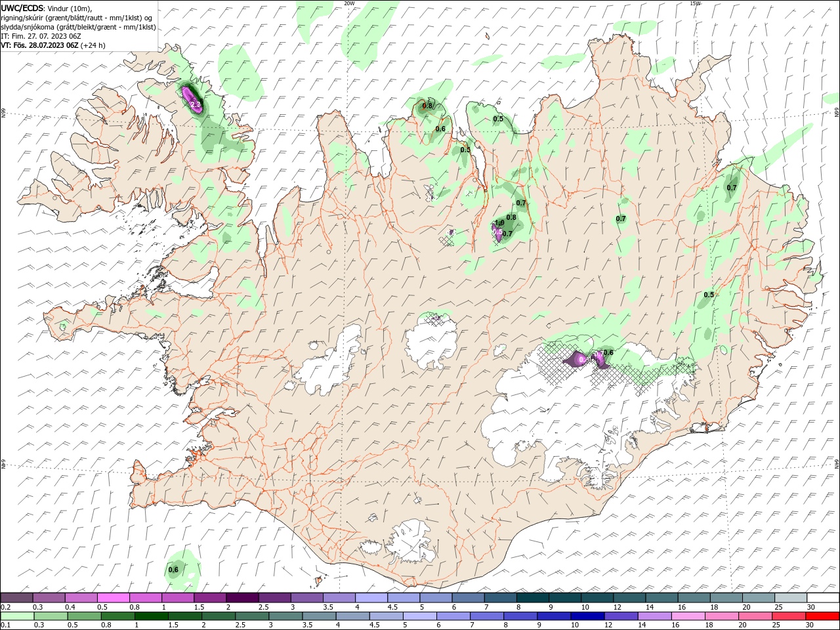840x630 pixels.
Task: Select the 0.2 dark mauve swatch, upper legend row
Action: click(x=16, y=598)
